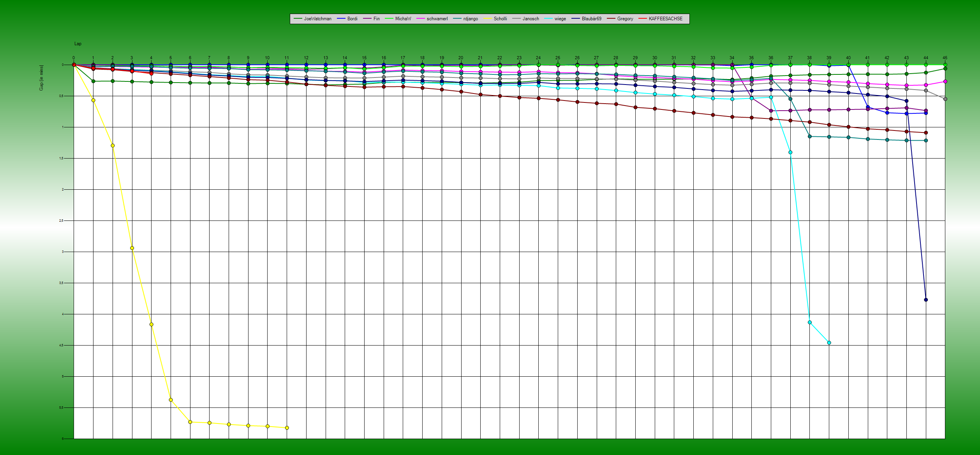Select wiege's cyan data point at lap 38
The width and height of the screenshot is (980, 455).
(810, 323)
